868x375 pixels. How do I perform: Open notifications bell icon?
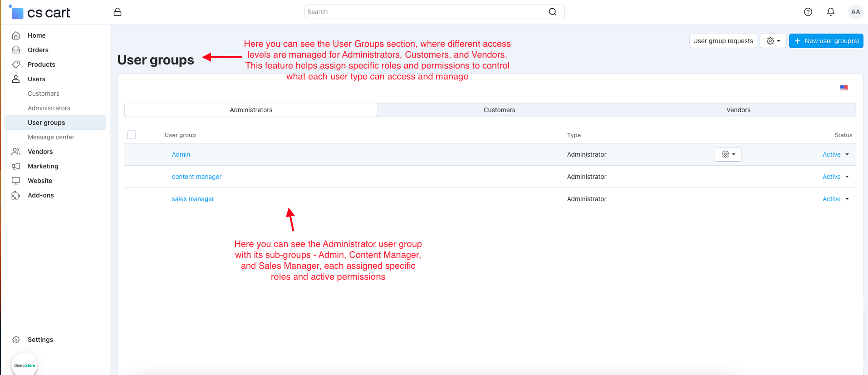click(x=830, y=12)
